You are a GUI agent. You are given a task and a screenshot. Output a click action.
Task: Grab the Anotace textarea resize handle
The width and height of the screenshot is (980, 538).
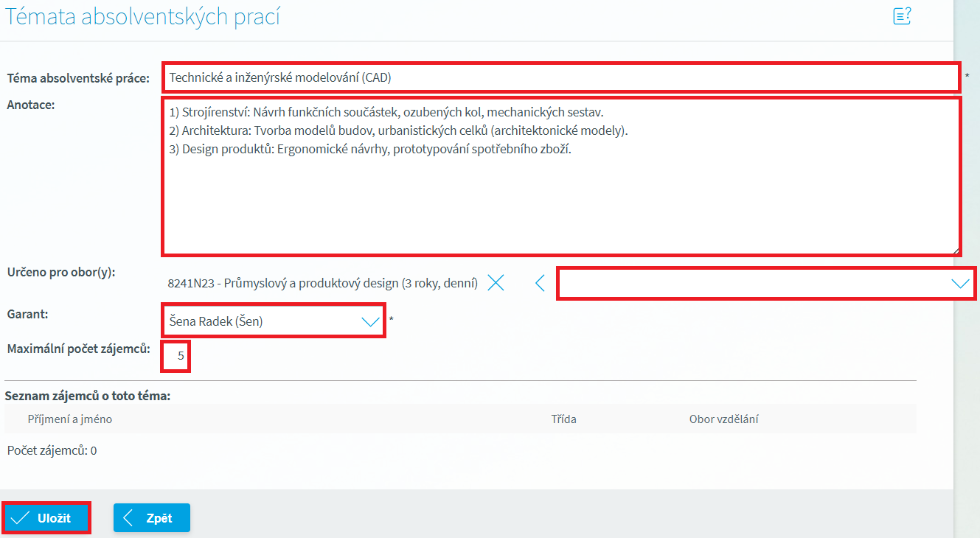tap(956, 251)
